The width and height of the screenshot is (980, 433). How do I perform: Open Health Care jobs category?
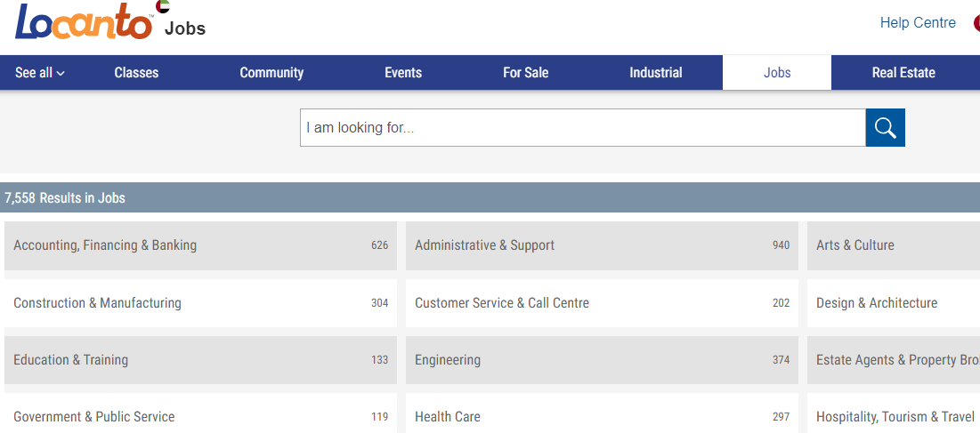point(448,417)
